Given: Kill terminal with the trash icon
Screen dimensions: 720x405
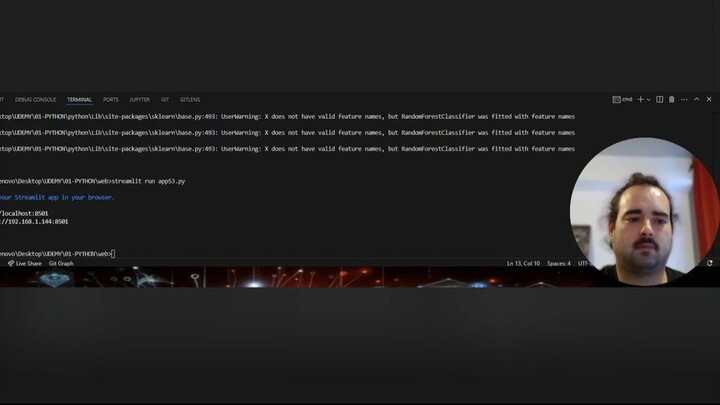Looking at the screenshot, I should pos(672,100).
